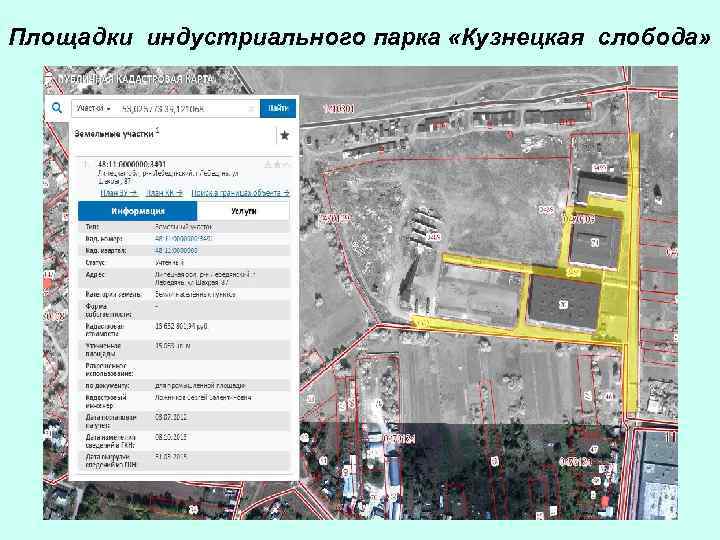Open the Поиск в границах объекта link
Viewport: 720px width, 540px height.
click(240, 193)
